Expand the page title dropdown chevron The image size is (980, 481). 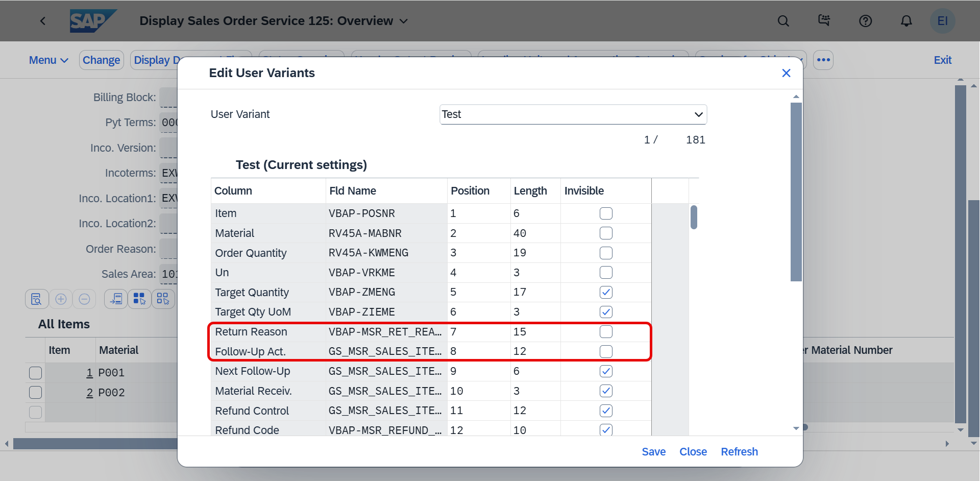(404, 21)
